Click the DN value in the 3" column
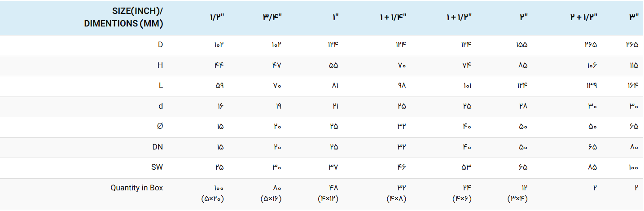 click(633, 147)
